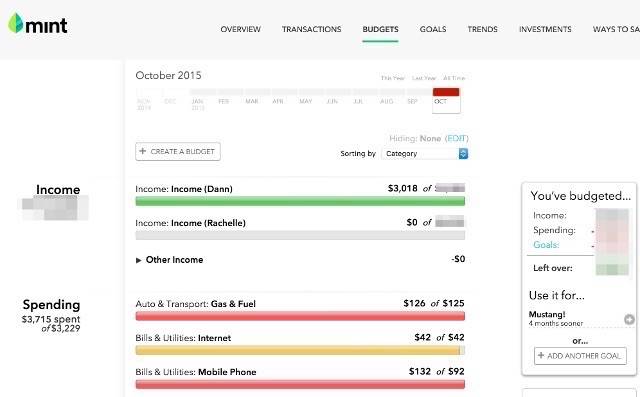Go to the Transactions tab
Image resolution: width=640 pixels, height=397 pixels.
click(311, 29)
